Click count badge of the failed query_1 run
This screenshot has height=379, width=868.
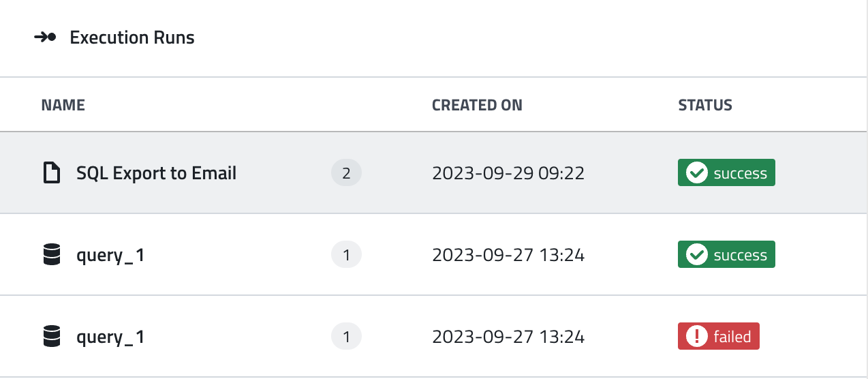[346, 337]
